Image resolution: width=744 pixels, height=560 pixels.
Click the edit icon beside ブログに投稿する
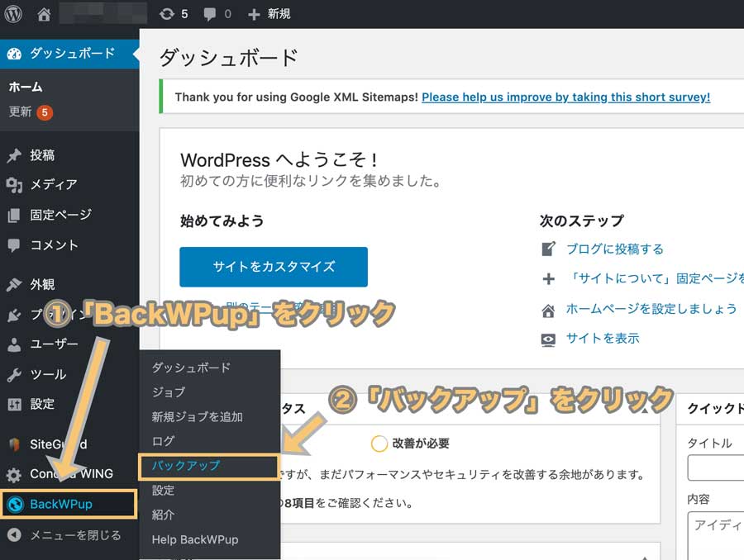pos(548,249)
